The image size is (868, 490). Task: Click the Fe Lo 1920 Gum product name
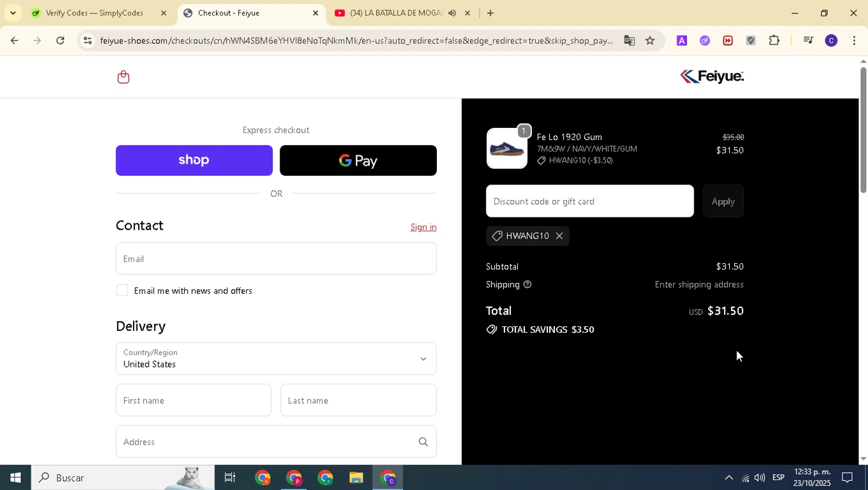click(569, 137)
